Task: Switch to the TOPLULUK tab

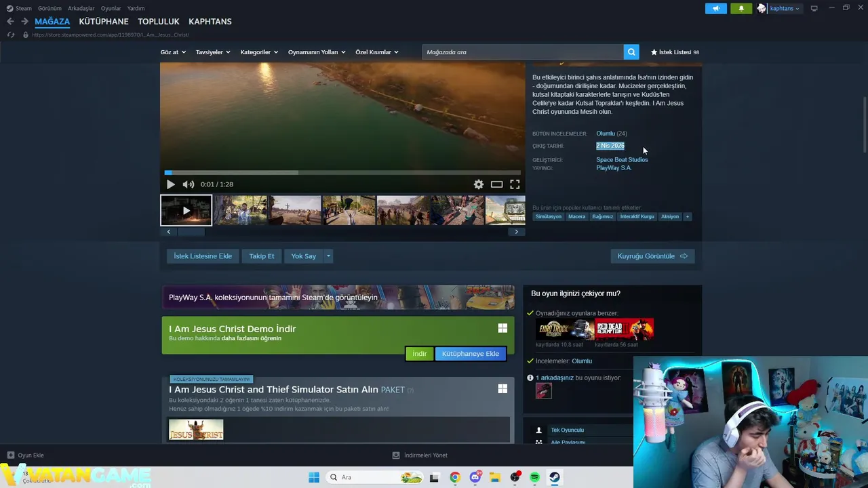Action: click(x=159, y=22)
